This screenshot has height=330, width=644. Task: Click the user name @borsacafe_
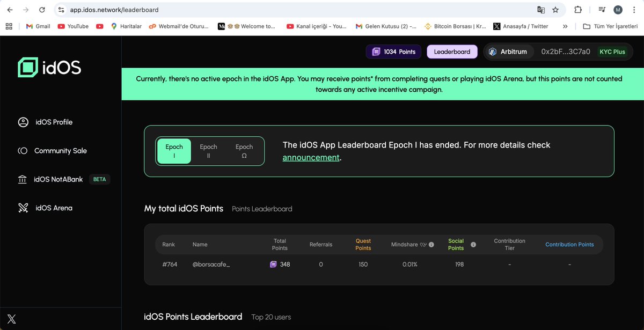coord(211,265)
